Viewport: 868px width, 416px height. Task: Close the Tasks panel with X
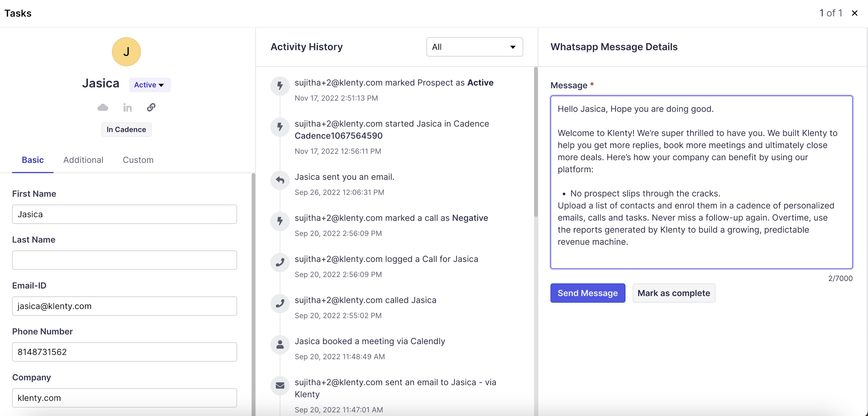coord(854,13)
